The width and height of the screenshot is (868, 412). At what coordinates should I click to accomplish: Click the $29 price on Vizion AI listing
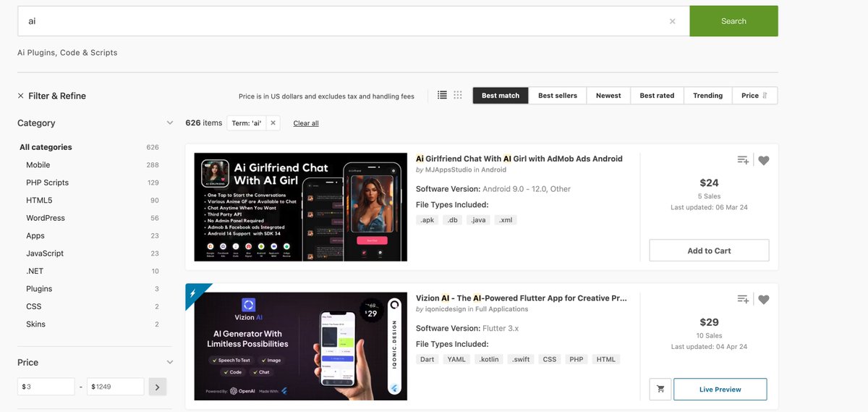(709, 322)
